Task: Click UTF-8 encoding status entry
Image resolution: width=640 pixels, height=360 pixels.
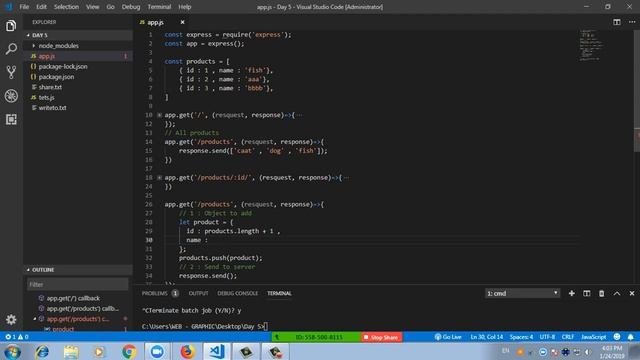Action: click(x=547, y=337)
